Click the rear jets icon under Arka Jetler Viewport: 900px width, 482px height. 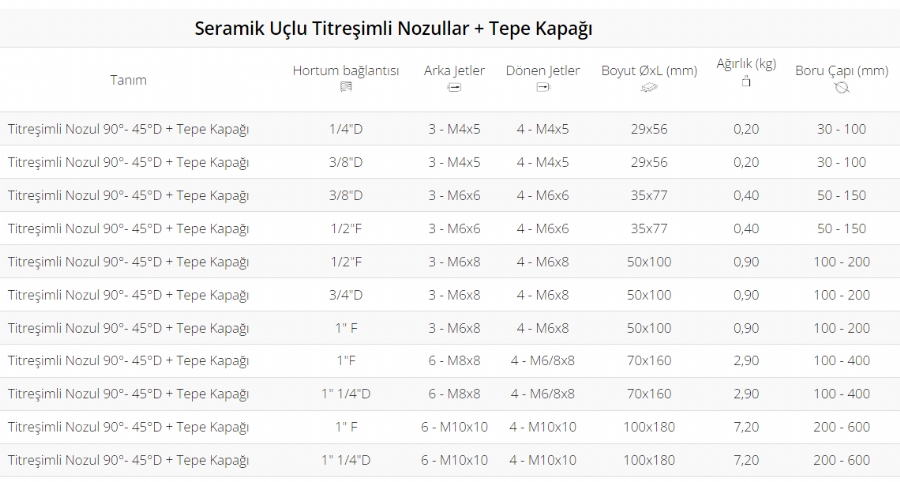coord(454,88)
